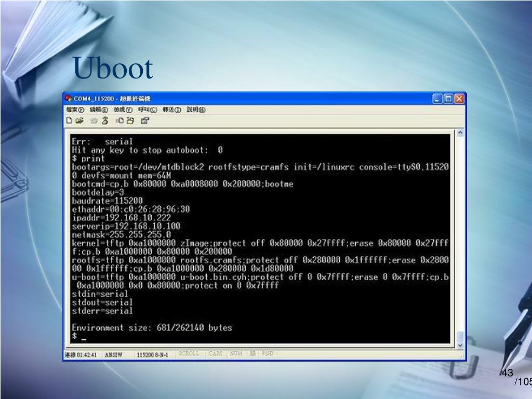Click the terminal scrollbar up arrow
The width and height of the screenshot is (532, 399).
460,133
